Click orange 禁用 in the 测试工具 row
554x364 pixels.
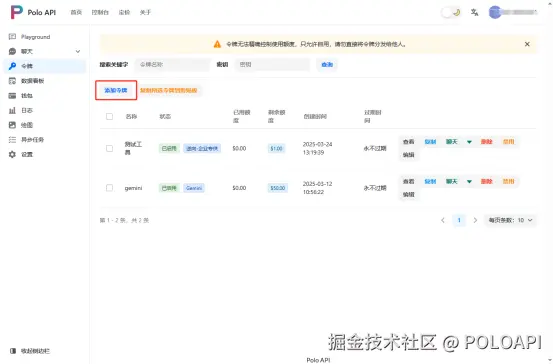508,142
